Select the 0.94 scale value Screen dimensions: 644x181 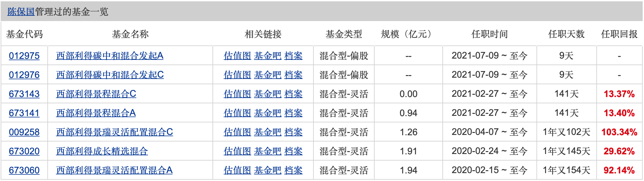pos(409,113)
